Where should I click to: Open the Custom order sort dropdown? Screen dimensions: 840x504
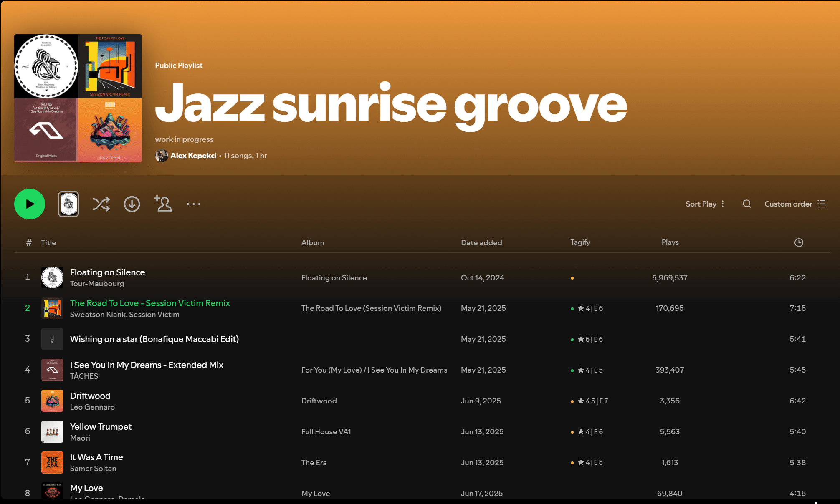click(x=795, y=204)
